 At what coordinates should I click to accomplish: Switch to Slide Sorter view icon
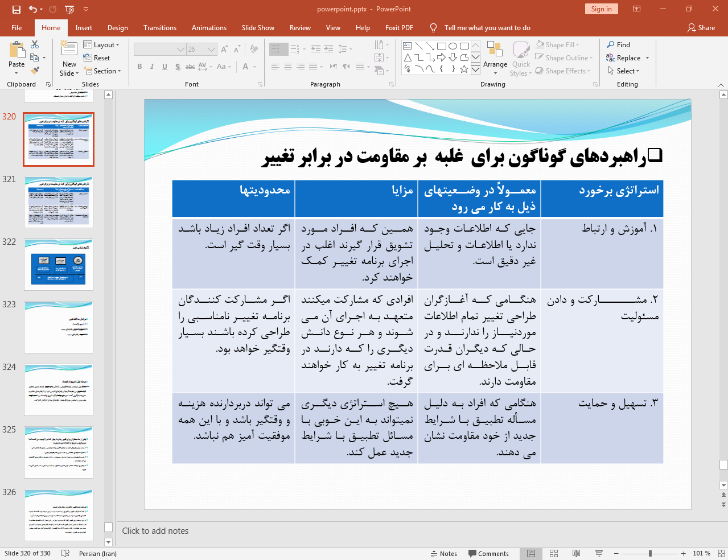554,554
